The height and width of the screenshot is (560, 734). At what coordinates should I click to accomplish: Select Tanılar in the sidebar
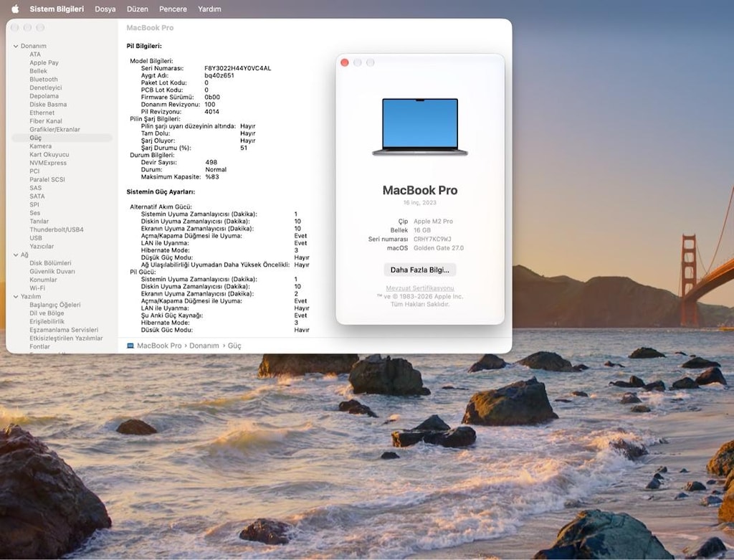[x=39, y=222]
